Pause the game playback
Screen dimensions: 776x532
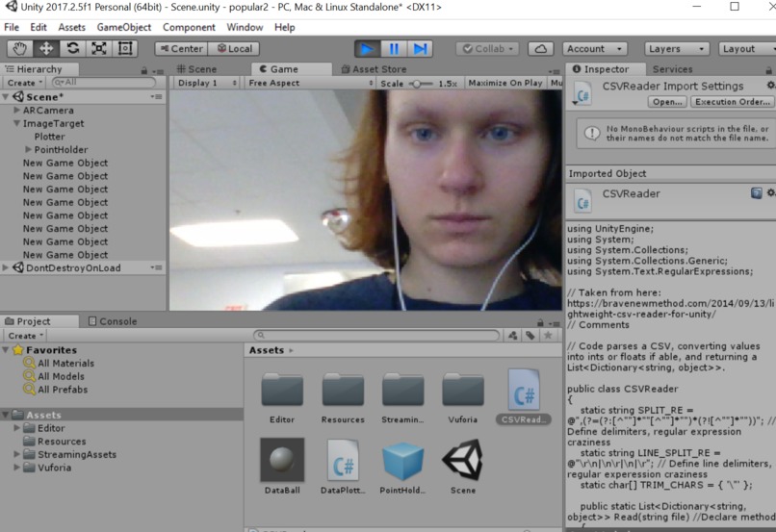coord(394,48)
